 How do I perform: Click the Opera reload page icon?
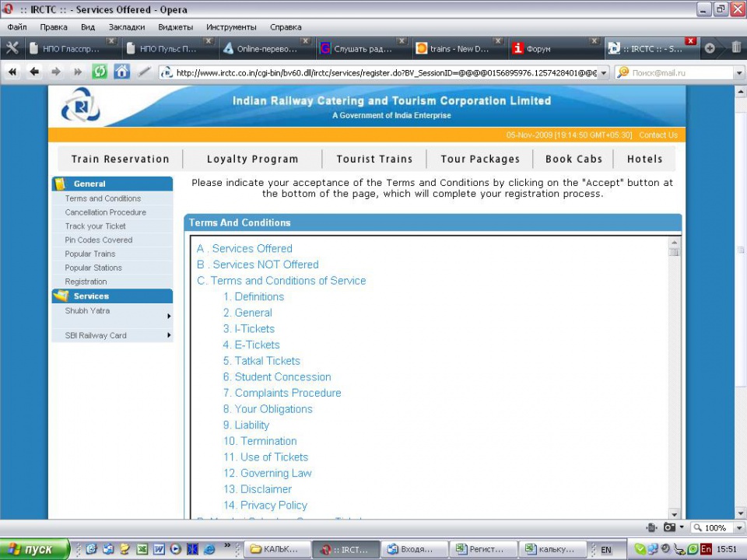point(100,72)
